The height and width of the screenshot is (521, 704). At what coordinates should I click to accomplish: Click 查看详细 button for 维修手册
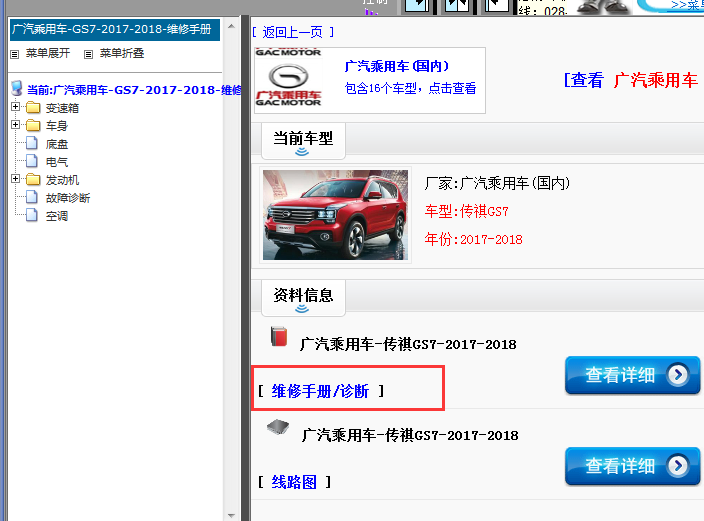633,375
